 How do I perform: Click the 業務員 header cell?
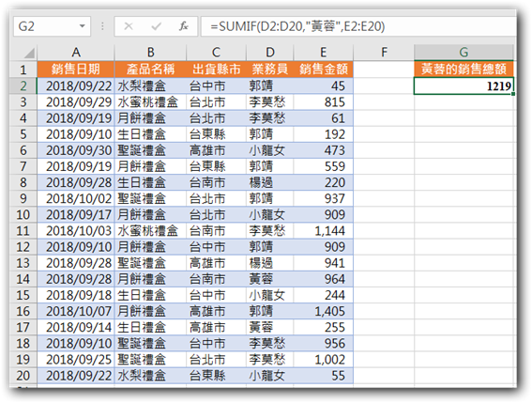(x=269, y=70)
